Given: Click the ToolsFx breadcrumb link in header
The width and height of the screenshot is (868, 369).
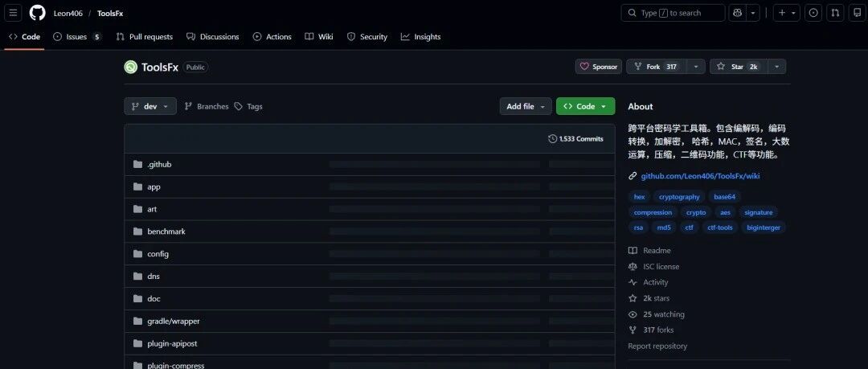Looking at the screenshot, I should click(x=110, y=14).
